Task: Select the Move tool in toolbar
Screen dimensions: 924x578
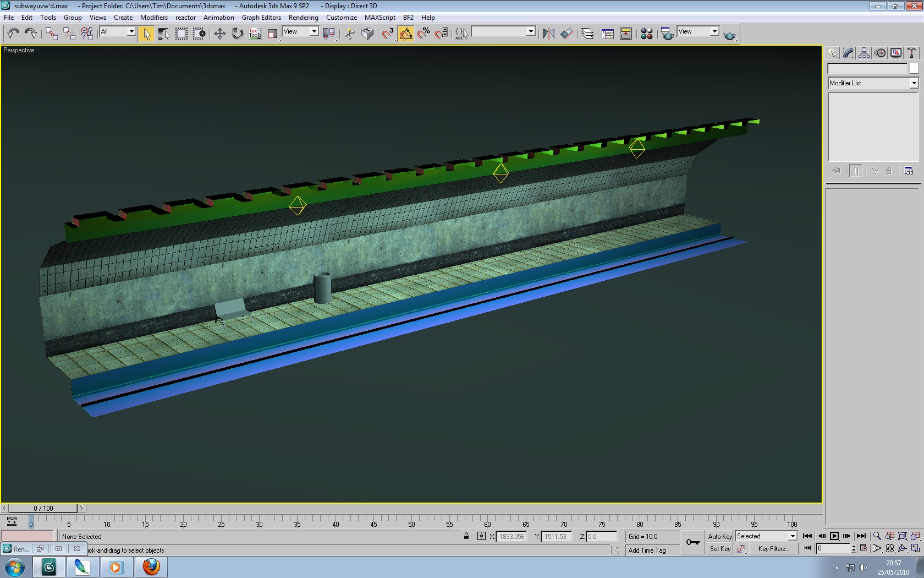Action: coord(219,34)
